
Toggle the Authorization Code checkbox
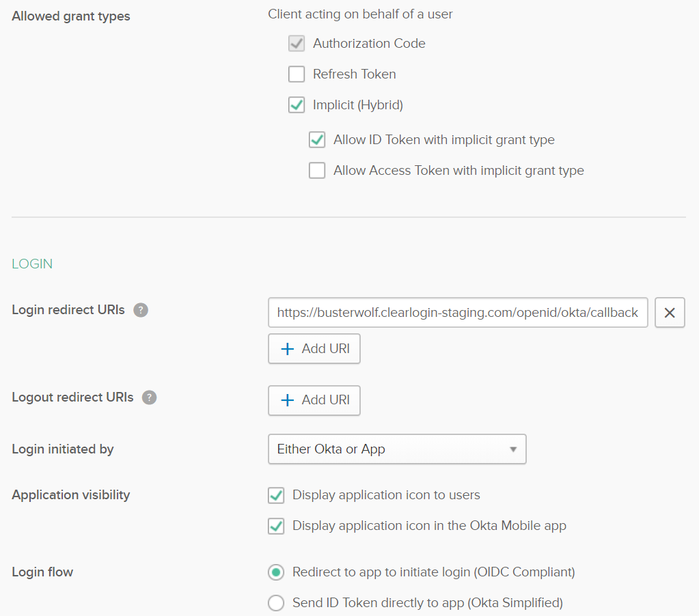tap(297, 44)
